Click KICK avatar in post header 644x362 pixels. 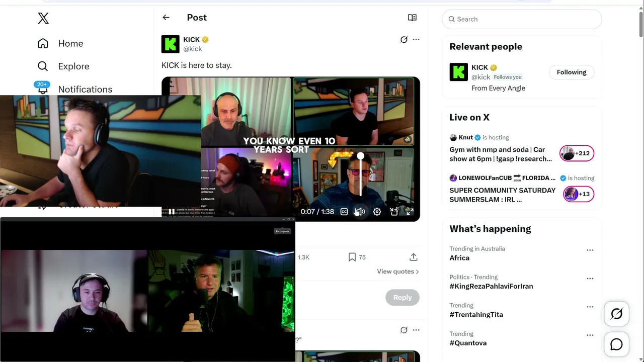[x=170, y=44]
